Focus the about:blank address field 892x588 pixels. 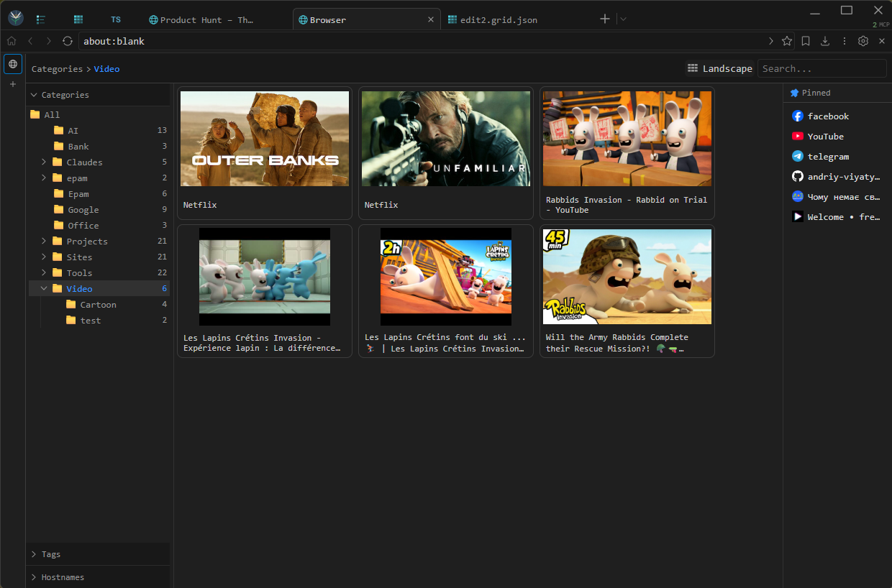421,41
